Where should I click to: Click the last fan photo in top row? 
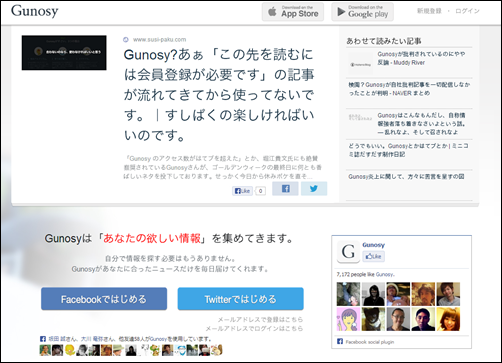pos(448,294)
